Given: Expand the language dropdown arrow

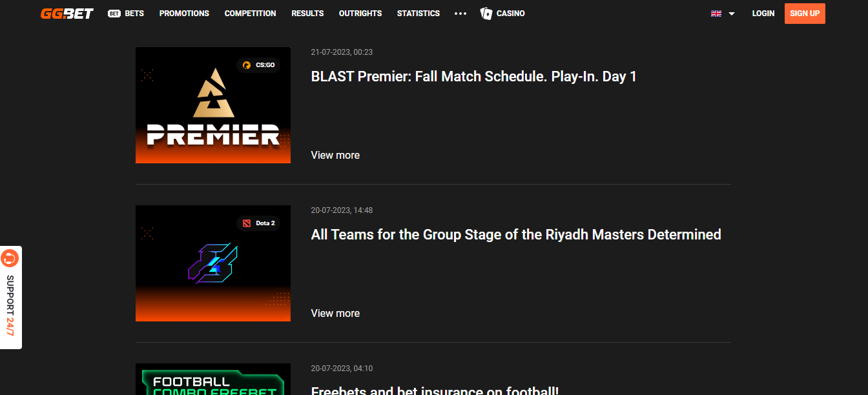Looking at the screenshot, I should click(732, 14).
